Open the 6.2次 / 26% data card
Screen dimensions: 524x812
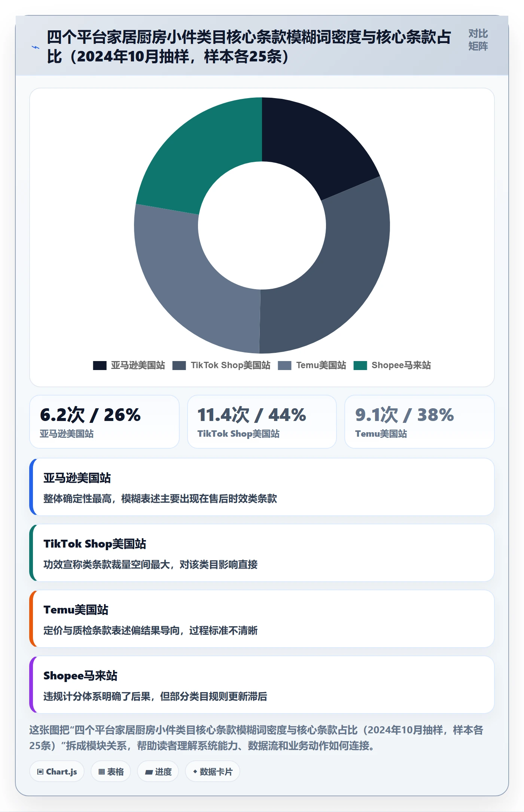coord(104,422)
